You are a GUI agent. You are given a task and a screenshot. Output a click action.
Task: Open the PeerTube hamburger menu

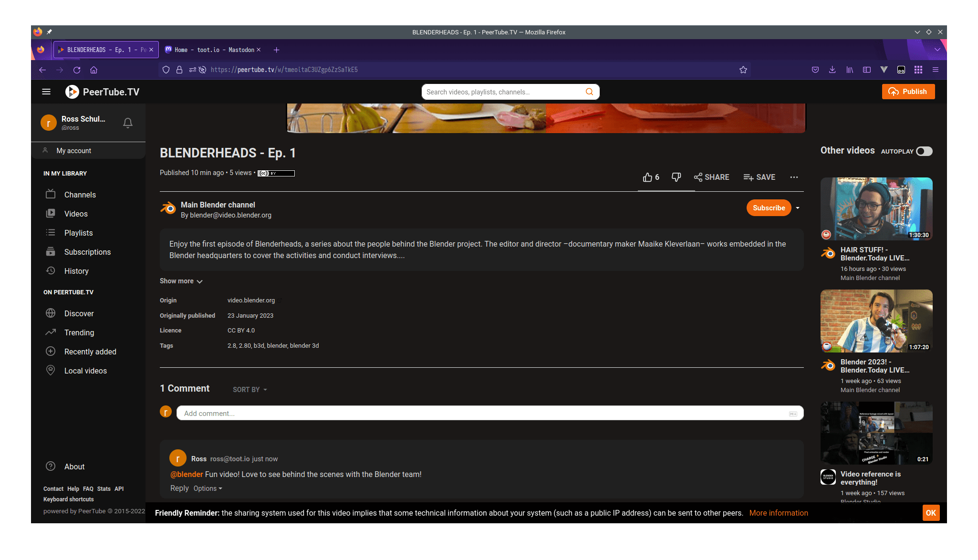[x=46, y=92]
